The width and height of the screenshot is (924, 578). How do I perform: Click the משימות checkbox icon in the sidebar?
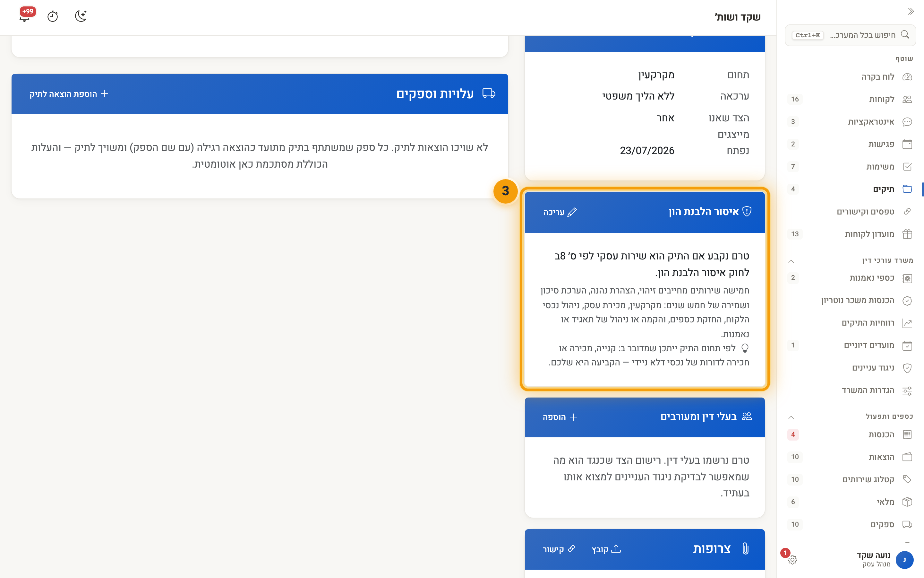point(907,167)
